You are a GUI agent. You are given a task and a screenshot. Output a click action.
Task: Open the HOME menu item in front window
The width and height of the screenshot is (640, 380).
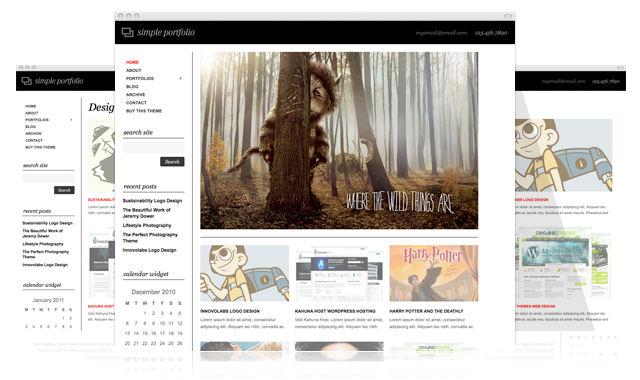click(x=132, y=62)
